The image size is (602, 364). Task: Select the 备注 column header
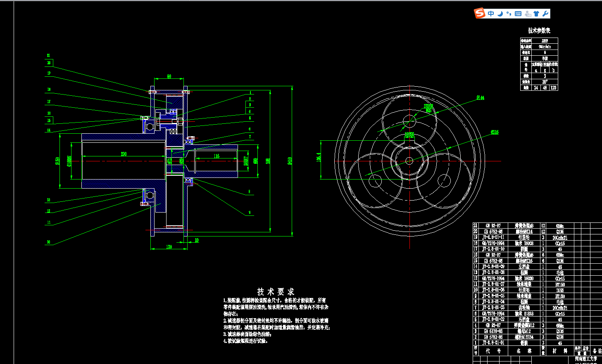pos(597,351)
